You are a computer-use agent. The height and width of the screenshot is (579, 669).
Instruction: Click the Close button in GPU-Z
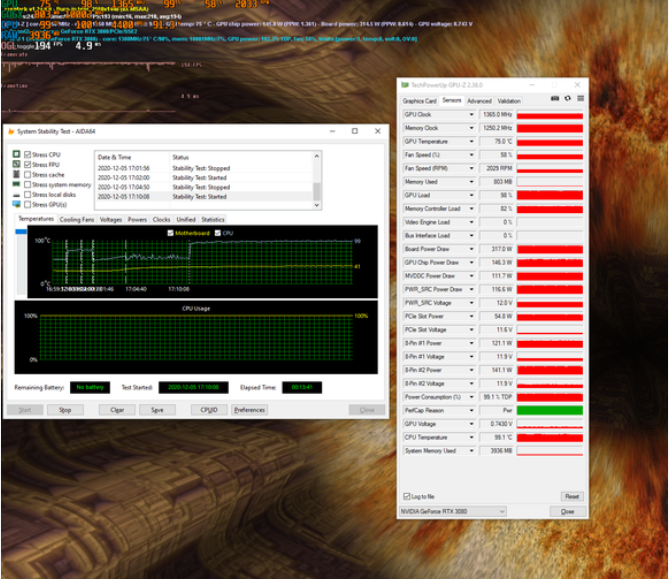(567, 511)
